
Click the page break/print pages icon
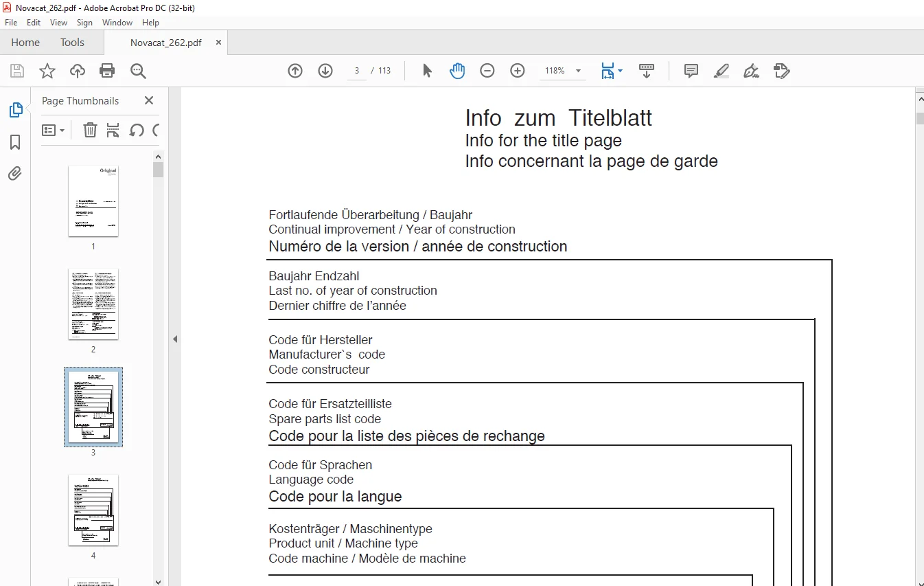point(113,130)
